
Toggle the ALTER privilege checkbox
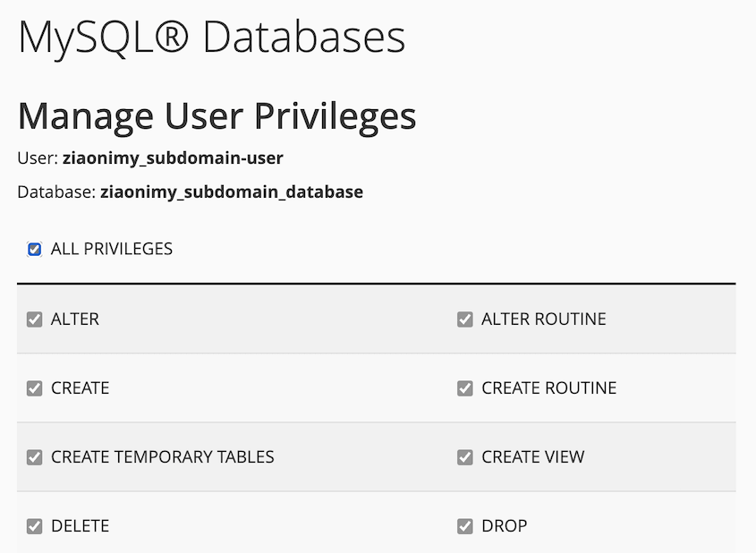pos(35,319)
